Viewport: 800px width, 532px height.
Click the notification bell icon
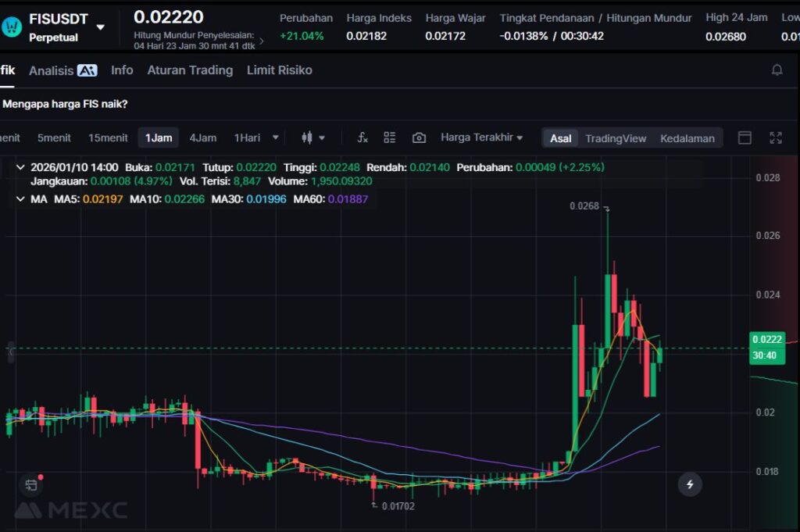coord(777,70)
